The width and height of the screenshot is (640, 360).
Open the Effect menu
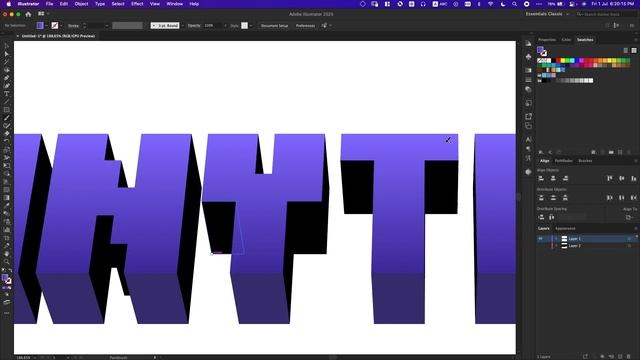[x=137, y=4]
